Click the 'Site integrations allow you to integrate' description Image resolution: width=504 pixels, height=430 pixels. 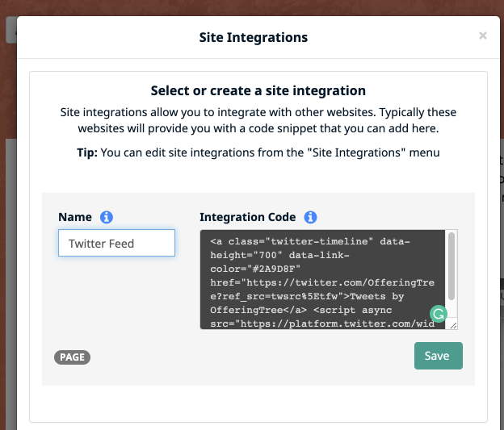pyautogui.click(x=258, y=120)
